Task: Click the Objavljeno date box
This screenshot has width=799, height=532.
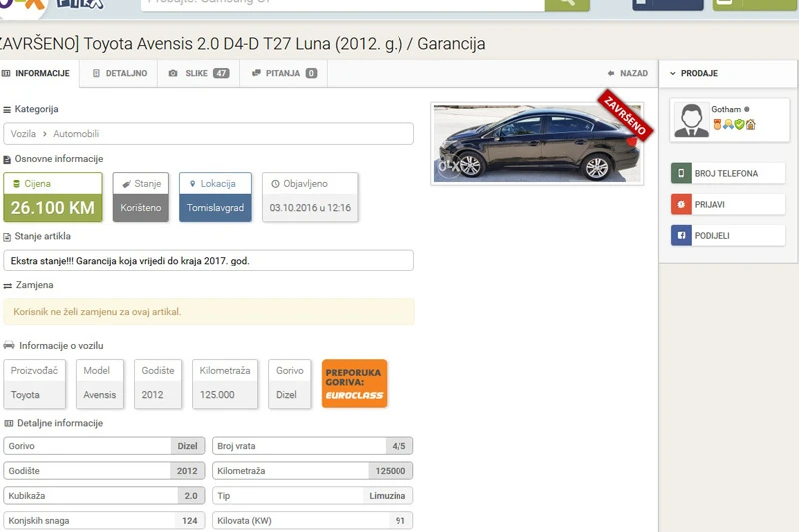Action: (x=310, y=197)
